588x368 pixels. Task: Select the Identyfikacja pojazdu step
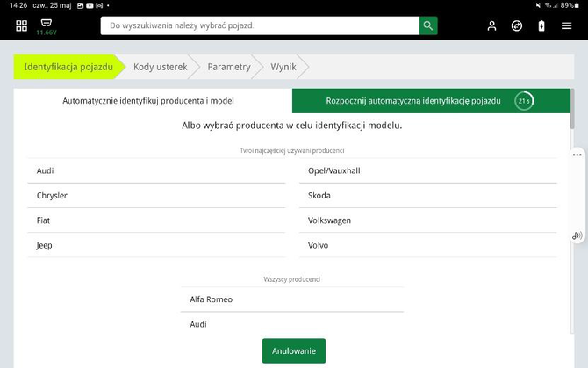coord(68,67)
